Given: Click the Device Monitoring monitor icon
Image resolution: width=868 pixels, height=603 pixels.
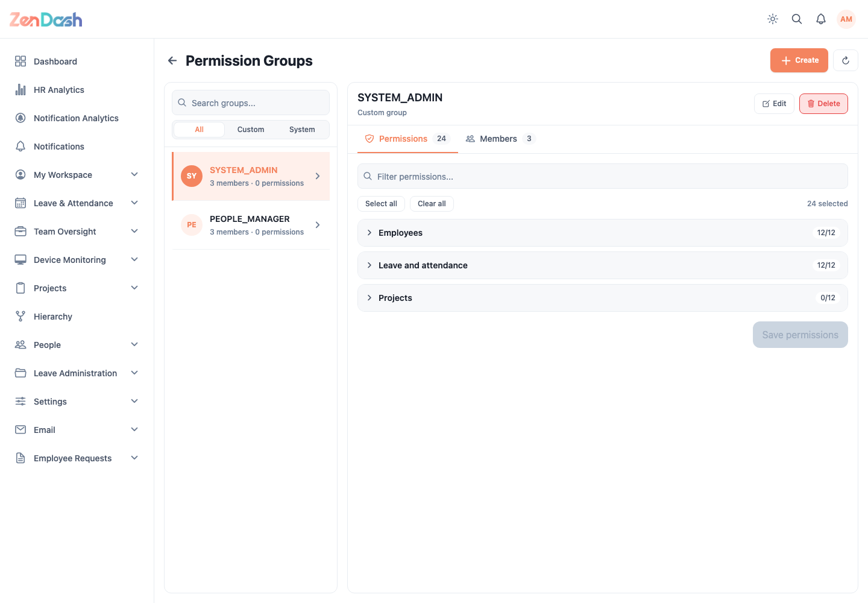Looking at the screenshot, I should click(20, 260).
